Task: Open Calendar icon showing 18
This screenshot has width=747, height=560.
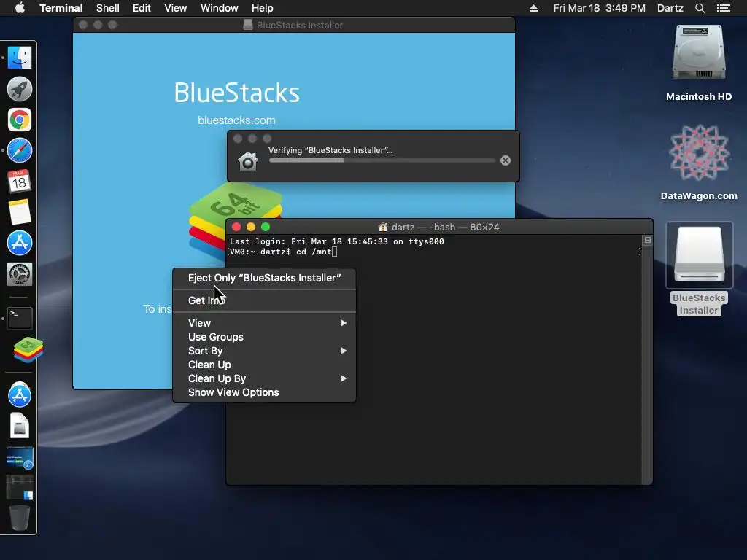Action: tap(20, 182)
